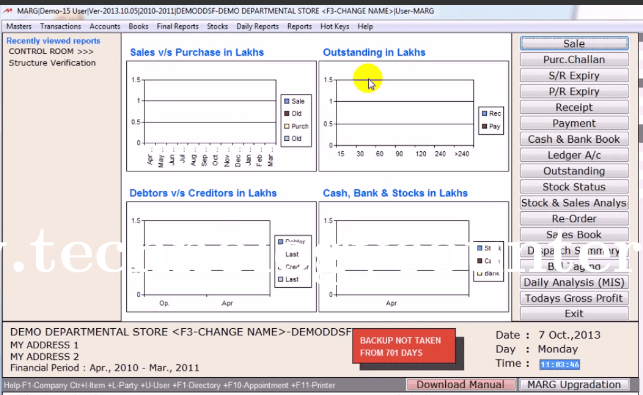
Task: Click the Pay legend marker in Outstanding chart
Action: [484, 126]
